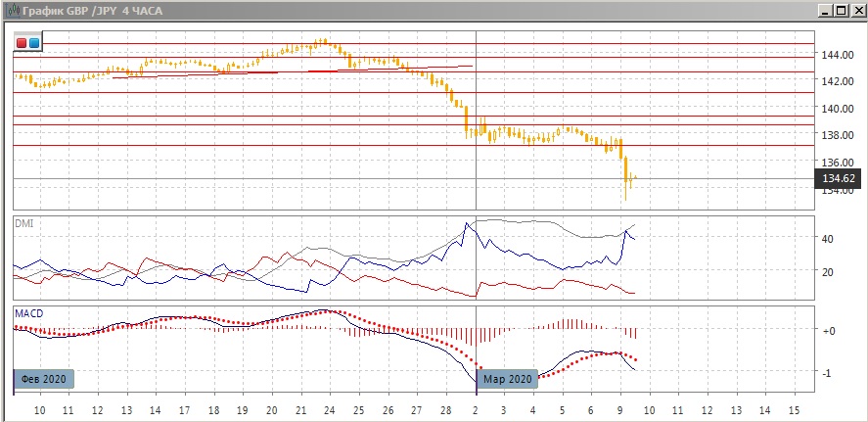Select the MACD indicator label
Viewport: 868px width, 422px height.
point(28,313)
